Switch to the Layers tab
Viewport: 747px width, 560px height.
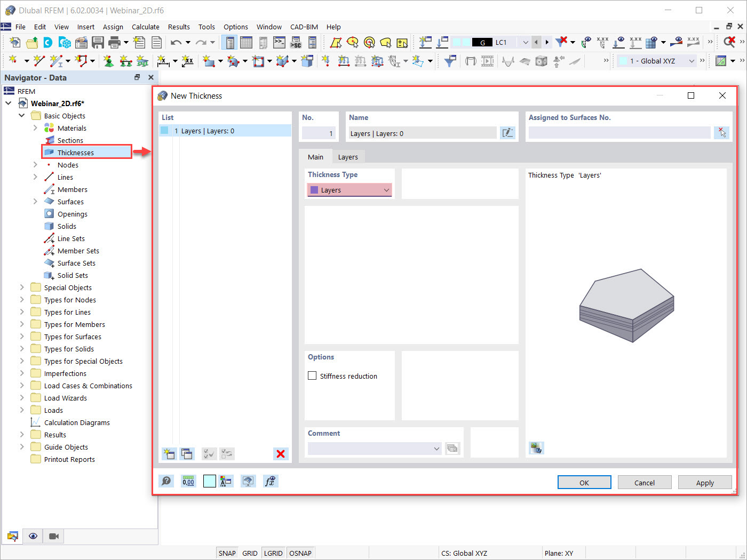point(348,157)
